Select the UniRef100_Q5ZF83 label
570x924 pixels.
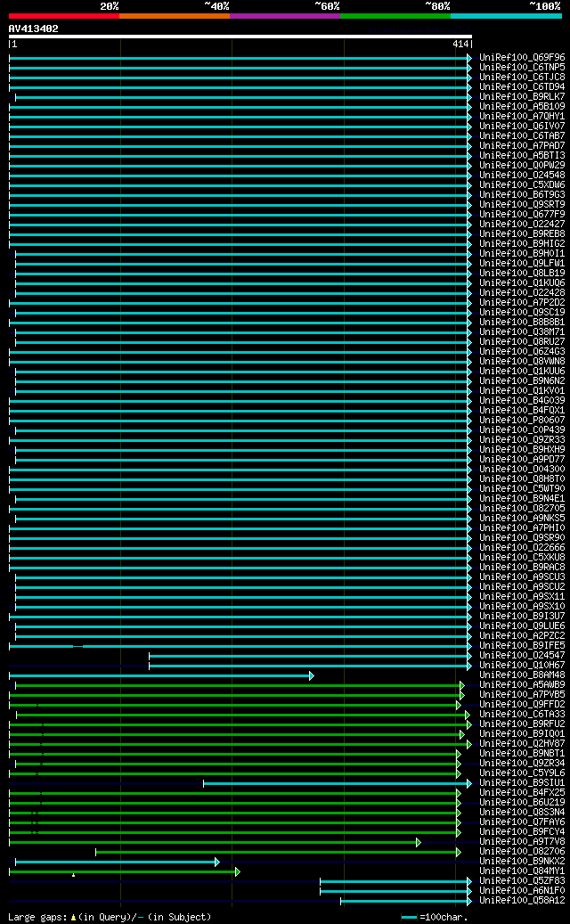[x=522, y=880]
